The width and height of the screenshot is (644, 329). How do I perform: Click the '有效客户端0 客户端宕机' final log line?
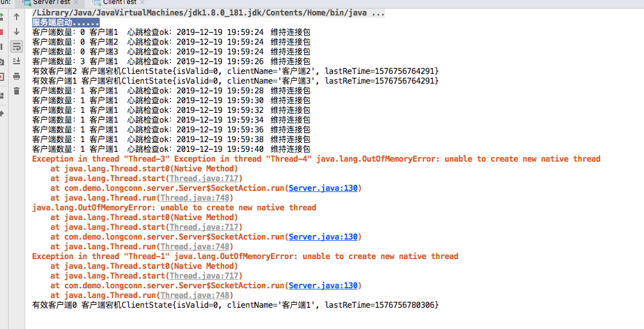(235, 305)
